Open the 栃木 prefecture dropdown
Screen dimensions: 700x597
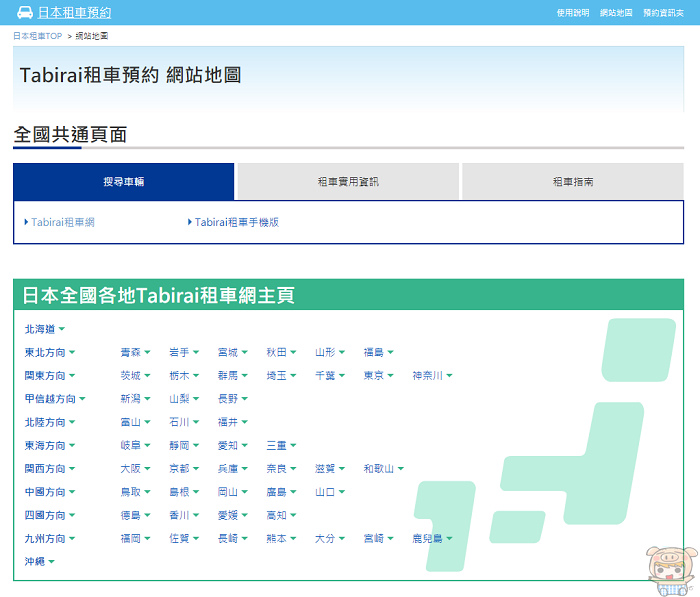click(184, 376)
